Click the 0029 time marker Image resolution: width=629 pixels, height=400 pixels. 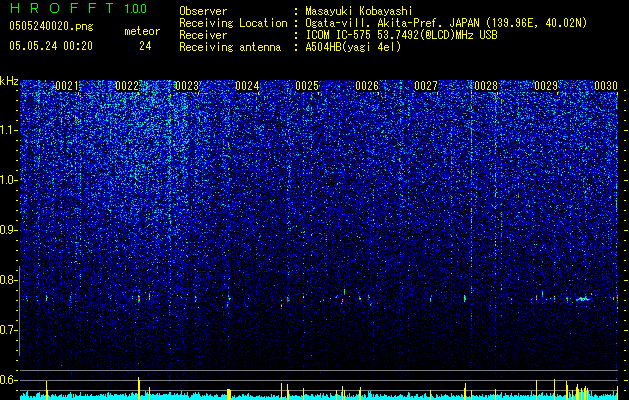[x=546, y=86]
